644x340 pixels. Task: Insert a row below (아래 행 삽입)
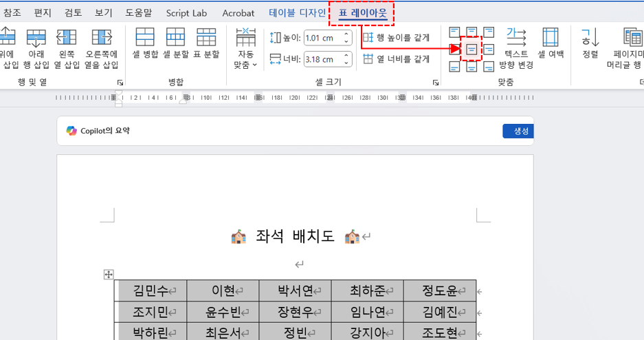pyautogui.click(x=36, y=48)
